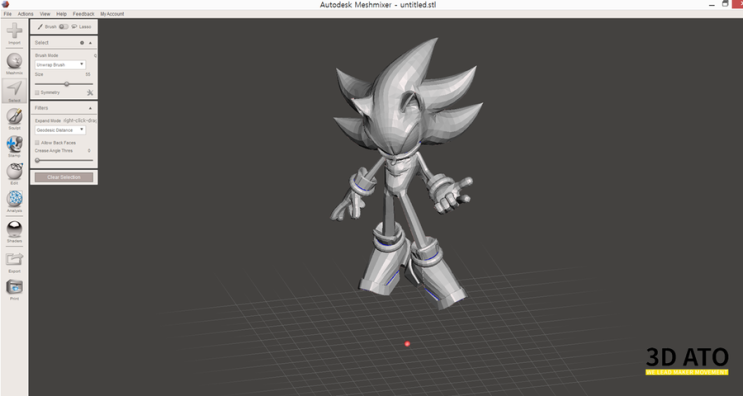This screenshot has height=396, width=743.
Task: Open the Edit tool sphere icon
Action: [14, 171]
